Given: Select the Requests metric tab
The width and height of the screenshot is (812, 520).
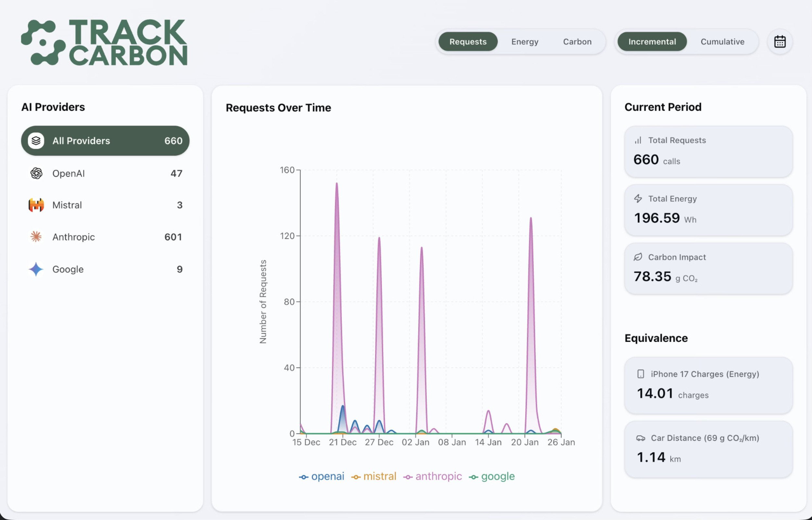Looking at the screenshot, I should coord(468,42).
